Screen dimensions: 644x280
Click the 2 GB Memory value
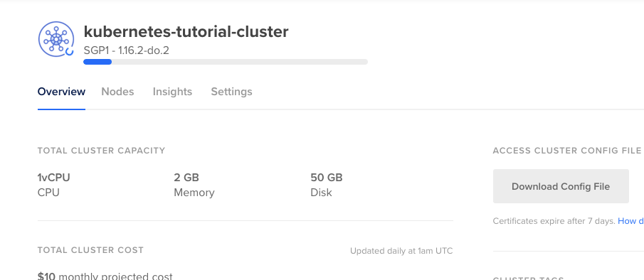(x=186, y=178)
